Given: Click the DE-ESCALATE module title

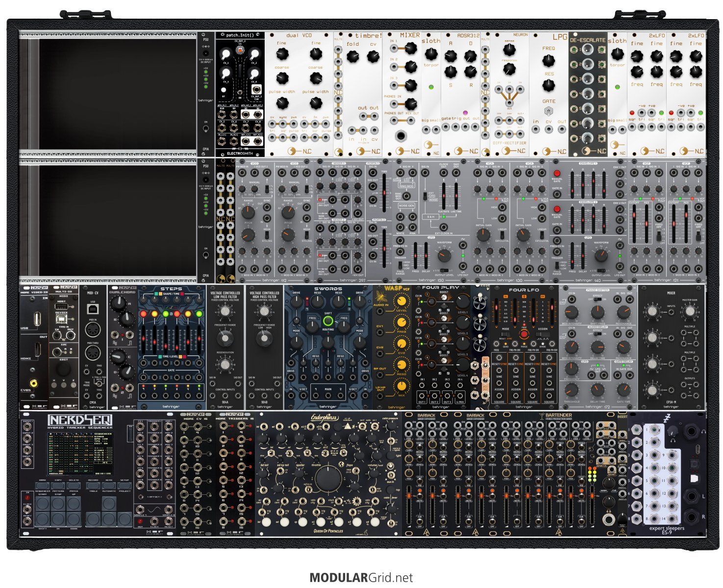Looking at the screenshot, I should point(588,40).
